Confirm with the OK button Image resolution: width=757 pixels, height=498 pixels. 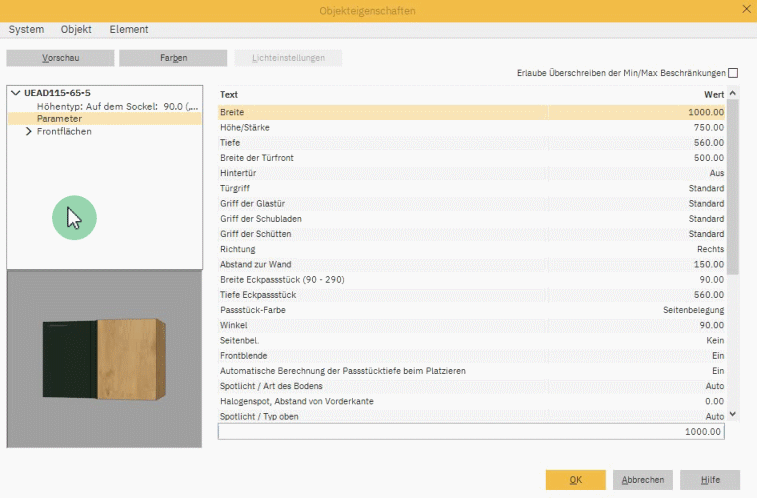pyautogui.click(x=575, y=480)
